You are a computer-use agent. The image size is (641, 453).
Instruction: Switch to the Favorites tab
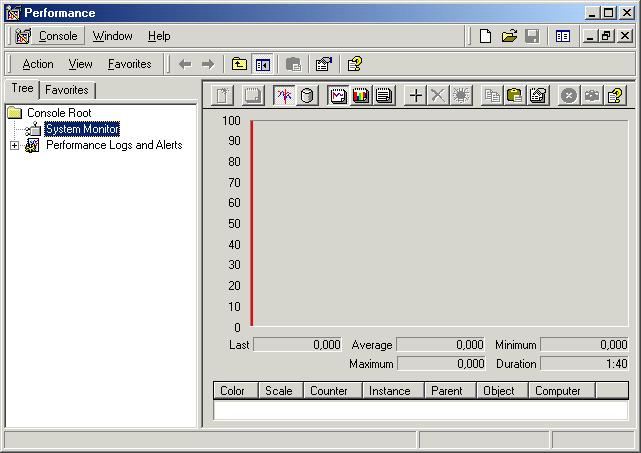click(67, 90)
